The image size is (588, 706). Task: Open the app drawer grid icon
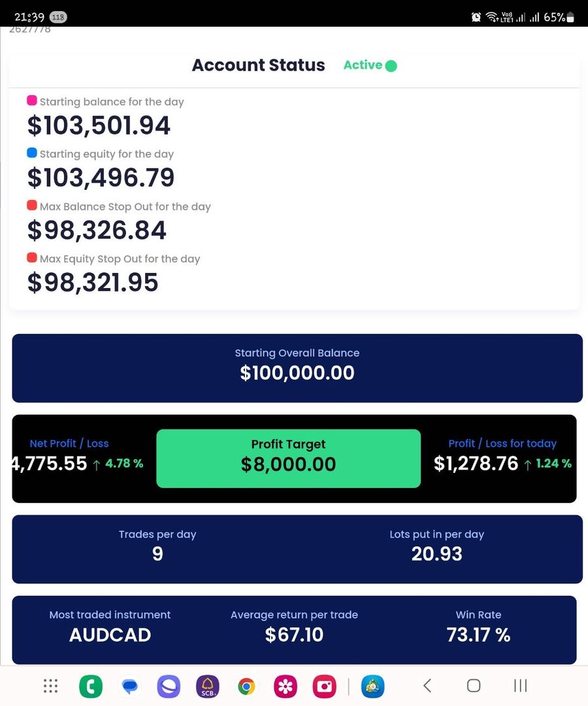(x=50, y=686)
